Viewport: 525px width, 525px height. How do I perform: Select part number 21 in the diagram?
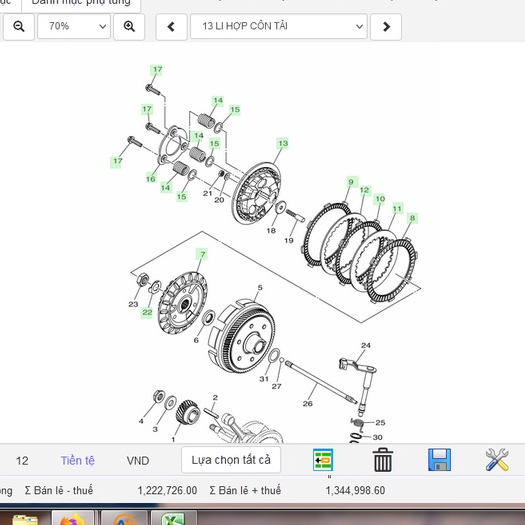[208, 193]
